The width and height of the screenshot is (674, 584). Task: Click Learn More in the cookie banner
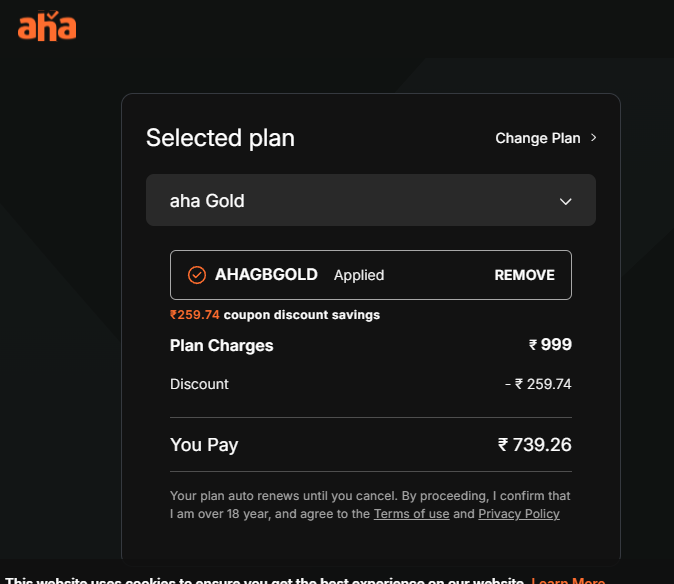click(x=568, y=580)
